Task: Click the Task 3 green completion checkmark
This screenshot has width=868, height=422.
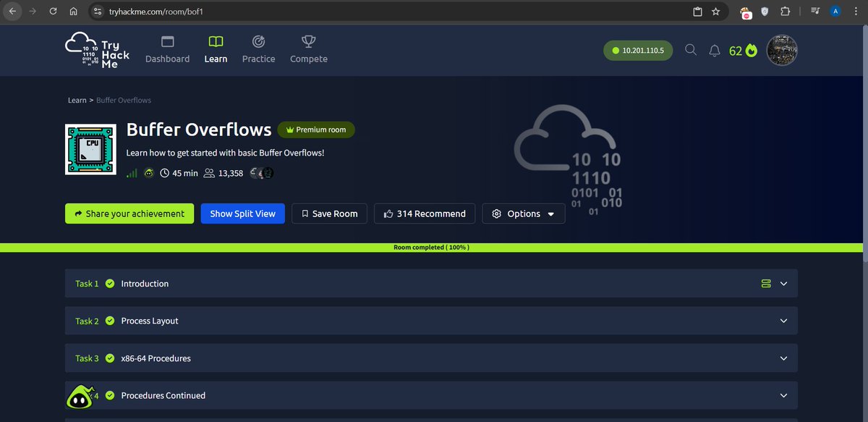Action: (x=110, y=358)
